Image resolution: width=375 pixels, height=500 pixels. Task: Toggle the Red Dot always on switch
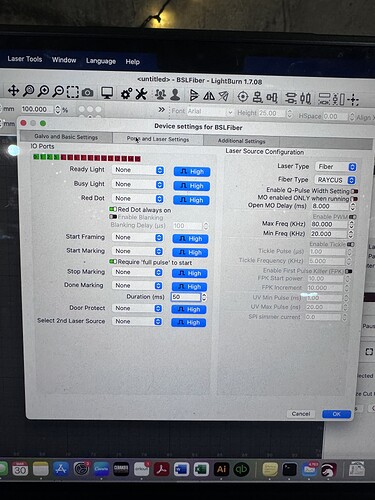tap(113, 209)
